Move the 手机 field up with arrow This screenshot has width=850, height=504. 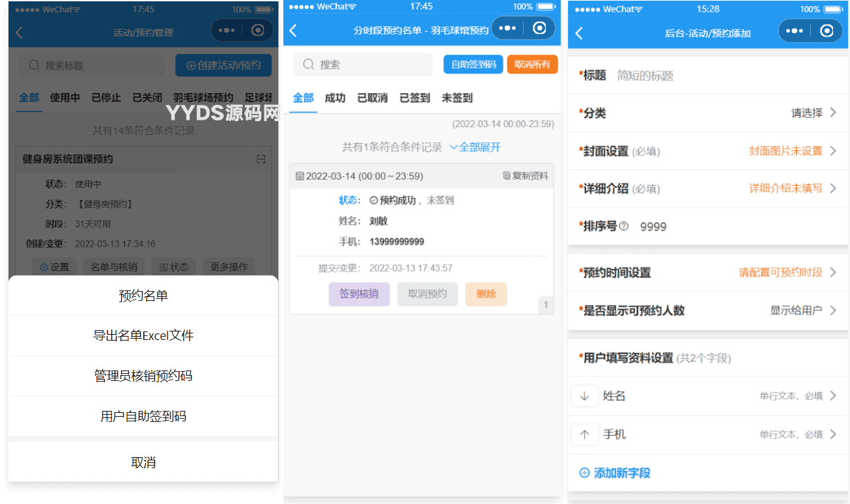[584, 434]
